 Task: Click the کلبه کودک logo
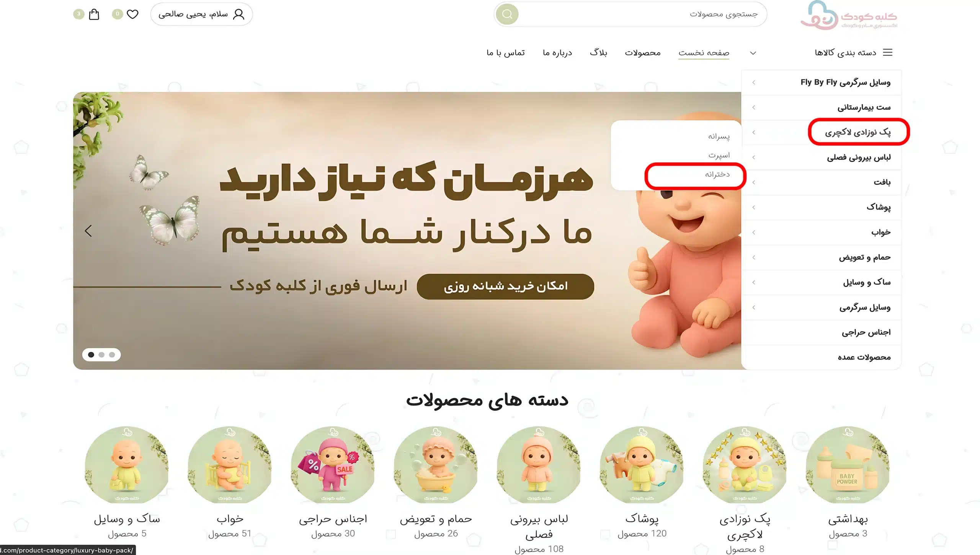849,15
